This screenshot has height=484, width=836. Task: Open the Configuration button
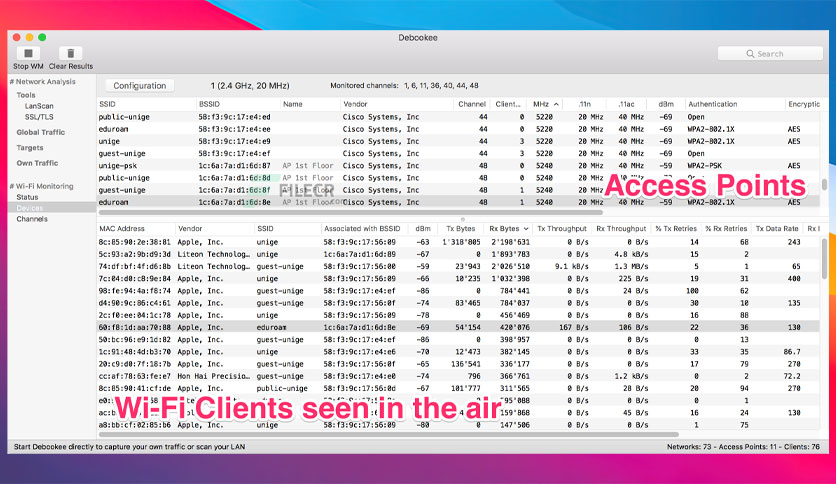[140, 85]
